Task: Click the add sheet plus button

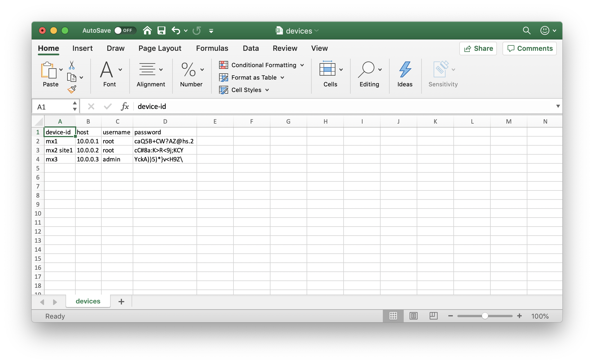Action: pos(121,302)
